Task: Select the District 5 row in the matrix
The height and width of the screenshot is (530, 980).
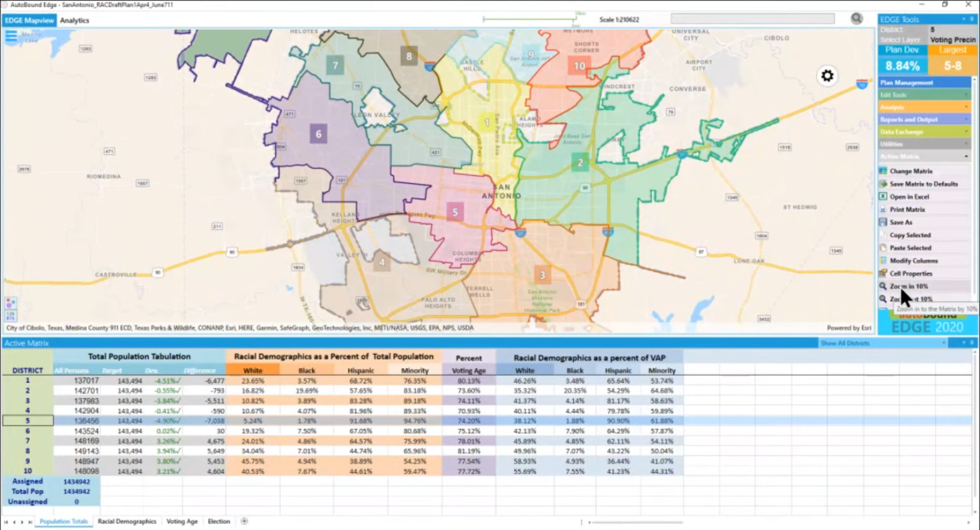Action: (x=27, y=420)
